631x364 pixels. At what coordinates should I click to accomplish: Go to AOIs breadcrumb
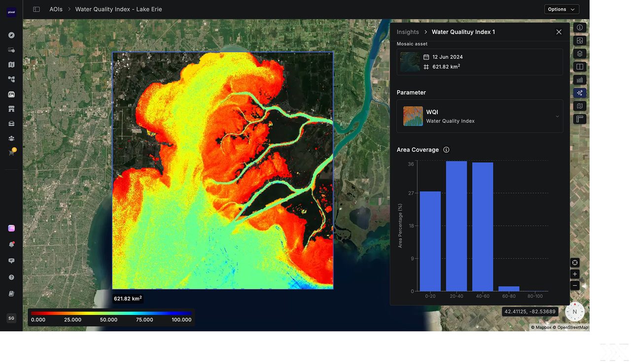pyautogui.click(x=56, y=9)
